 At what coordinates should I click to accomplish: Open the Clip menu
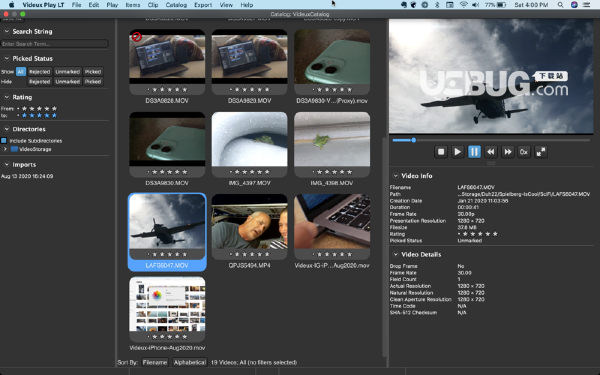(x=153, y=5)
